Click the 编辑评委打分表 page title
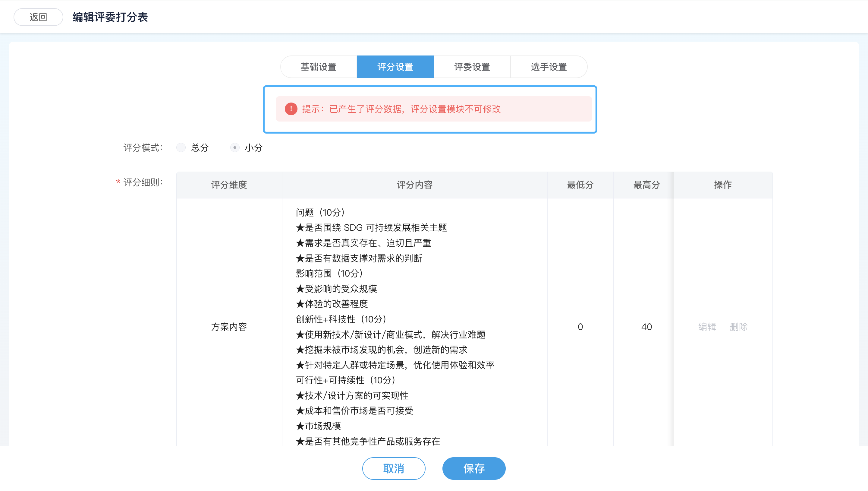 point(110,17)
